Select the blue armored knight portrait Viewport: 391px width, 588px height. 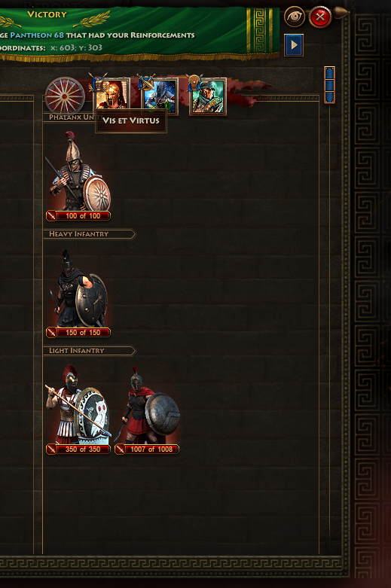[x=160, y=96]
